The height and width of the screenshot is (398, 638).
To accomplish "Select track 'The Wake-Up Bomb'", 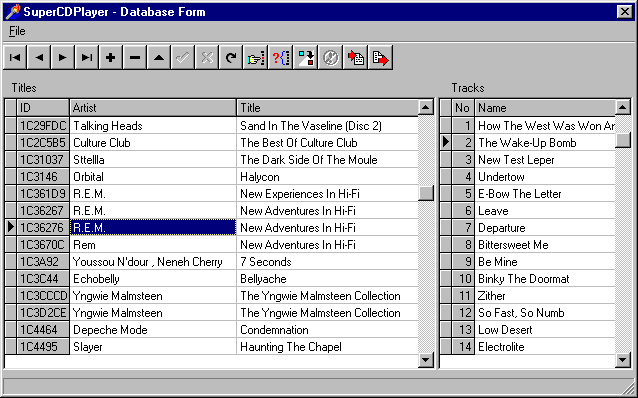I will pyautogui.click(x=545, y=143).
